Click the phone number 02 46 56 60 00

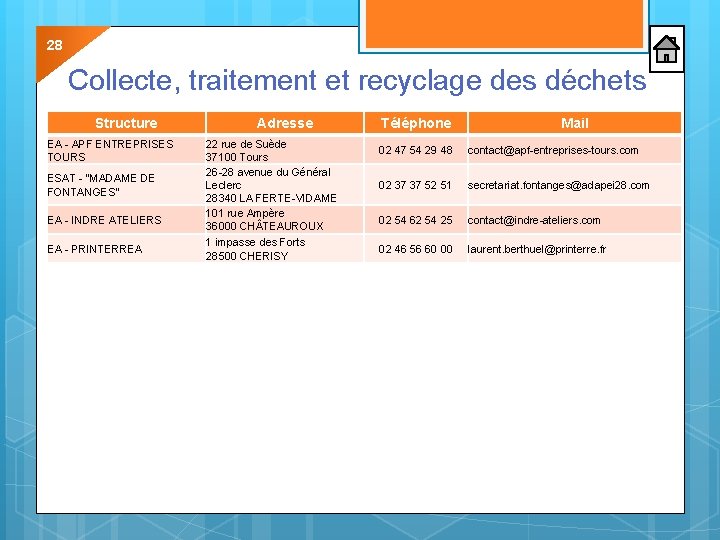416,249
